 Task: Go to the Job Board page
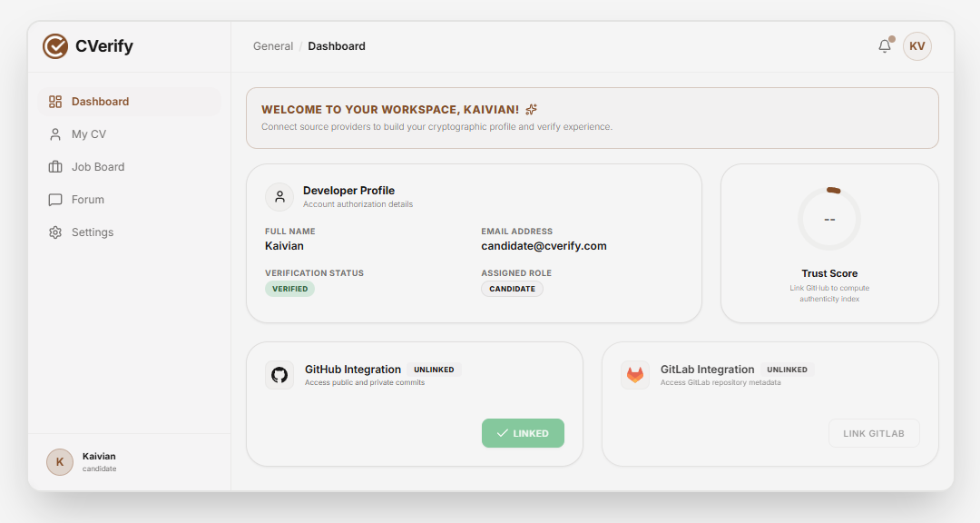pos(130,166)
